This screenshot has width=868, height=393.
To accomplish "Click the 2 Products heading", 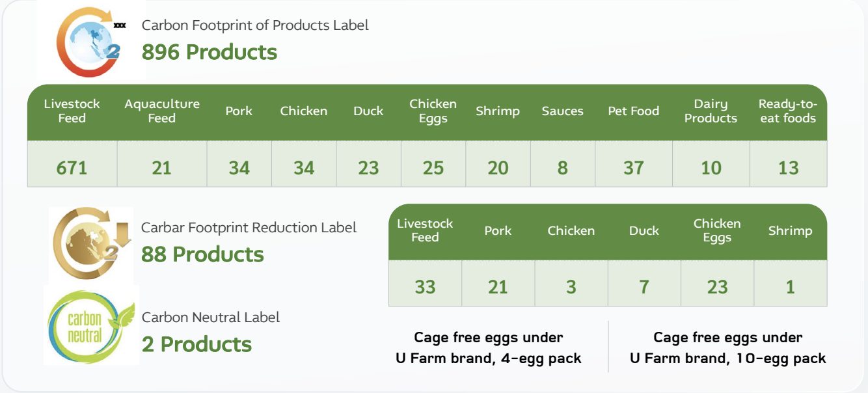I will point(197,344).
